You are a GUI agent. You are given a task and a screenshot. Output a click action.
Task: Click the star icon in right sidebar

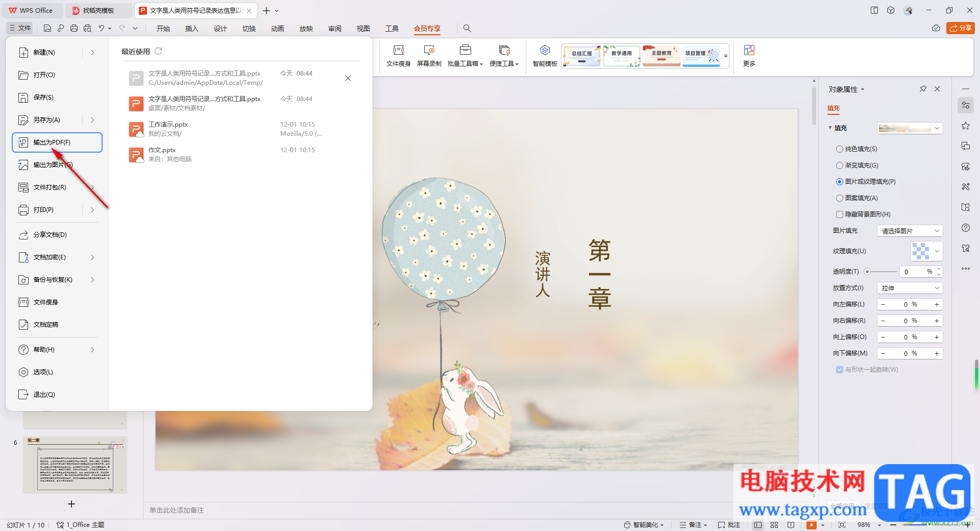tap(965, 126)
